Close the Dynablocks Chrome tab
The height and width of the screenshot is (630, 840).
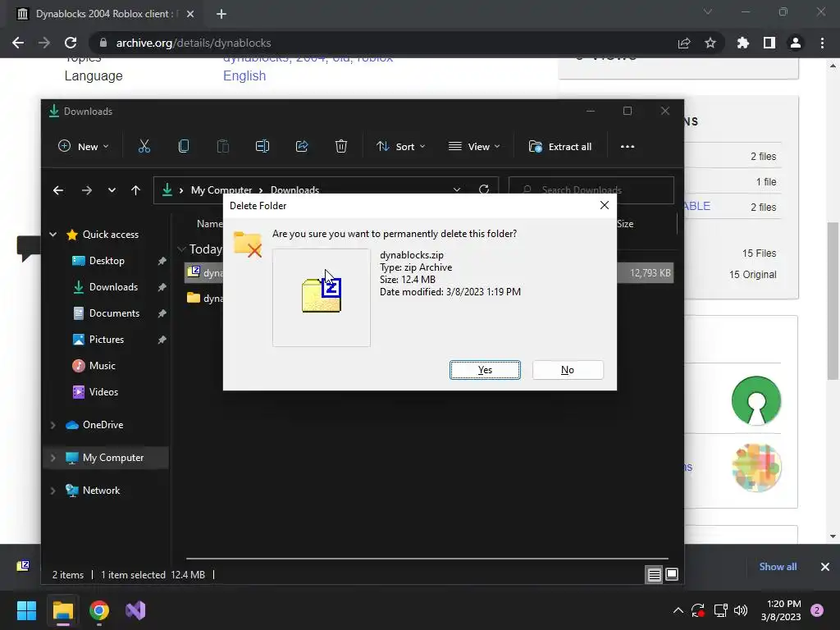click(190, 14)
